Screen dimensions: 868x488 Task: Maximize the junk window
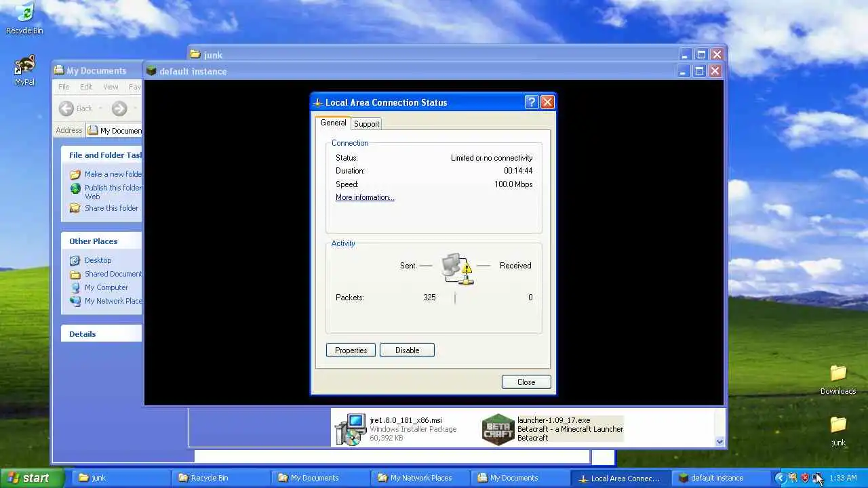coord(701,55)
